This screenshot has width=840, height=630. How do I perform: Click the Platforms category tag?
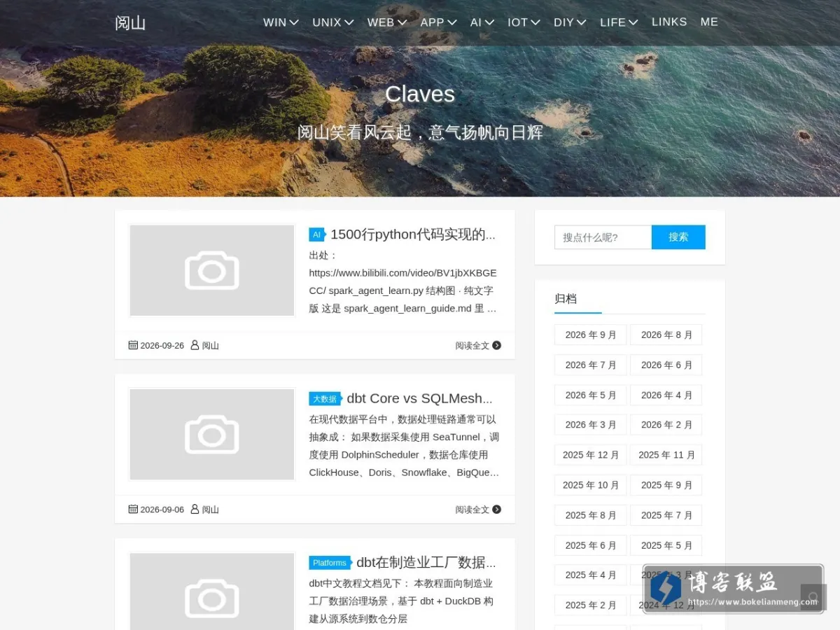[330, 563]
